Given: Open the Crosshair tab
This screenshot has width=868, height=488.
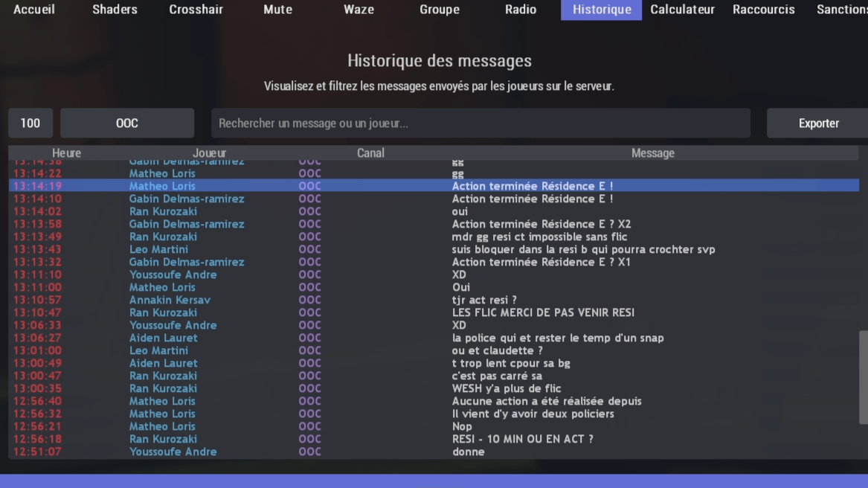Looking at the screenshot, I should click(x=196, y=10).
